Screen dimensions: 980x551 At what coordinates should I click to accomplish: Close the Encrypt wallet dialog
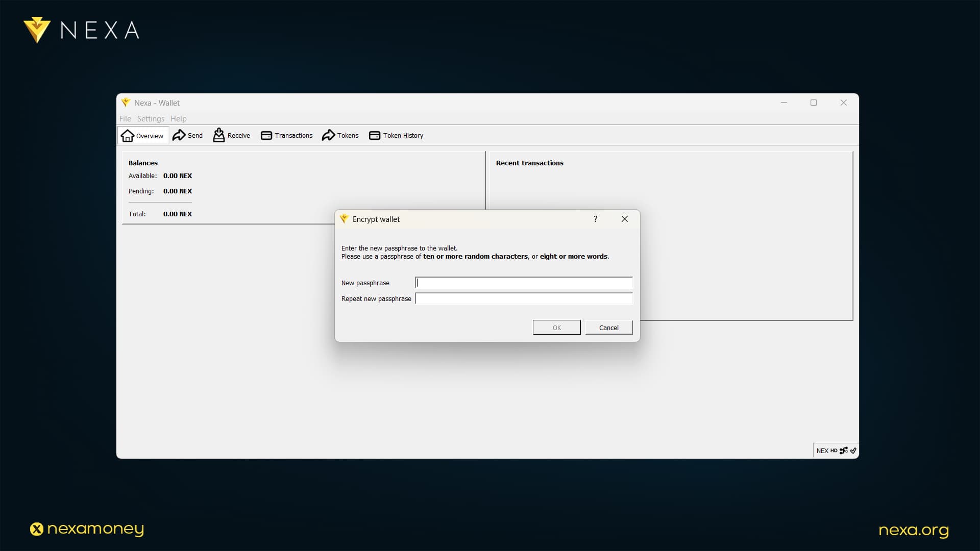coord(624,219)
